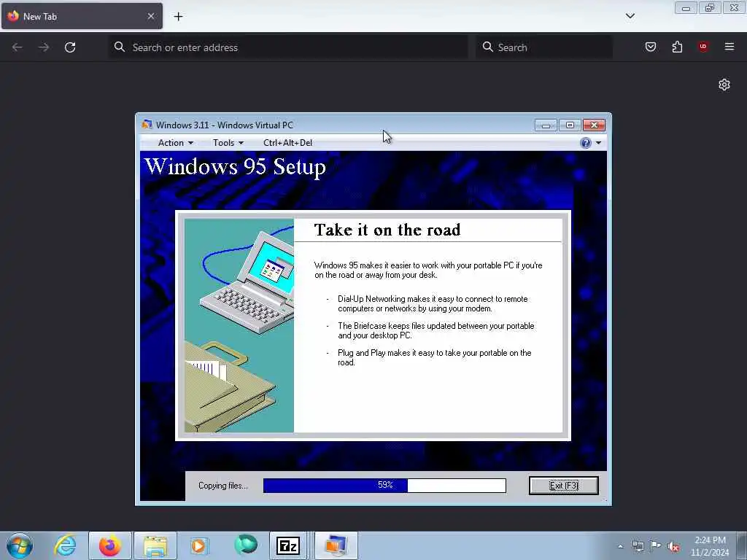Click the Exit (F3) button in Setup
Screen dimensions: 747x560
click(x=564, y=486)
